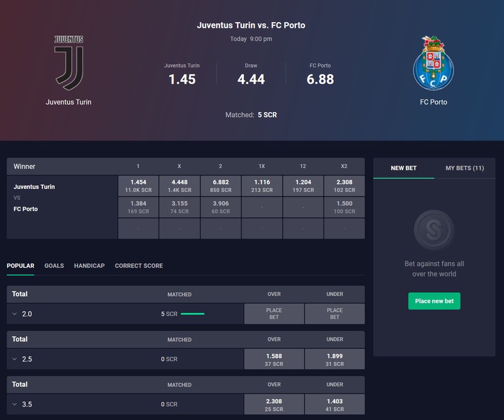Click PLACE BET under Under for 2.0
Image resolution: width=504 pixels, height=420 pixels.
[335, 314]
